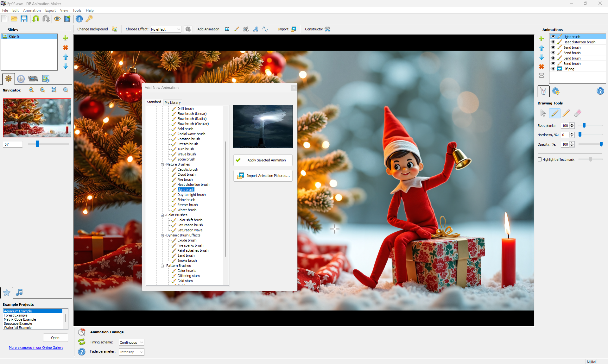Hide the Heat distortion brush animation
Image resolution: width=608 pixels, height=364 pixels.
click(x=553, y=42)
